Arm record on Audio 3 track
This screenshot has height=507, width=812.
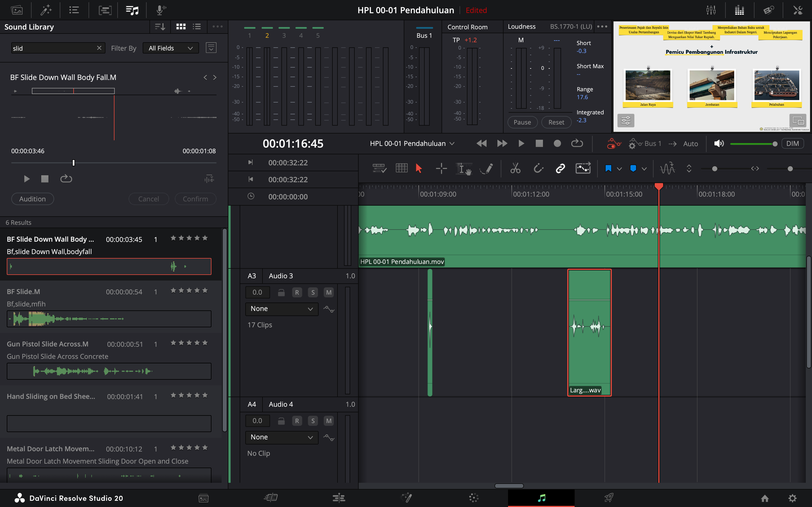click(297, 292)
